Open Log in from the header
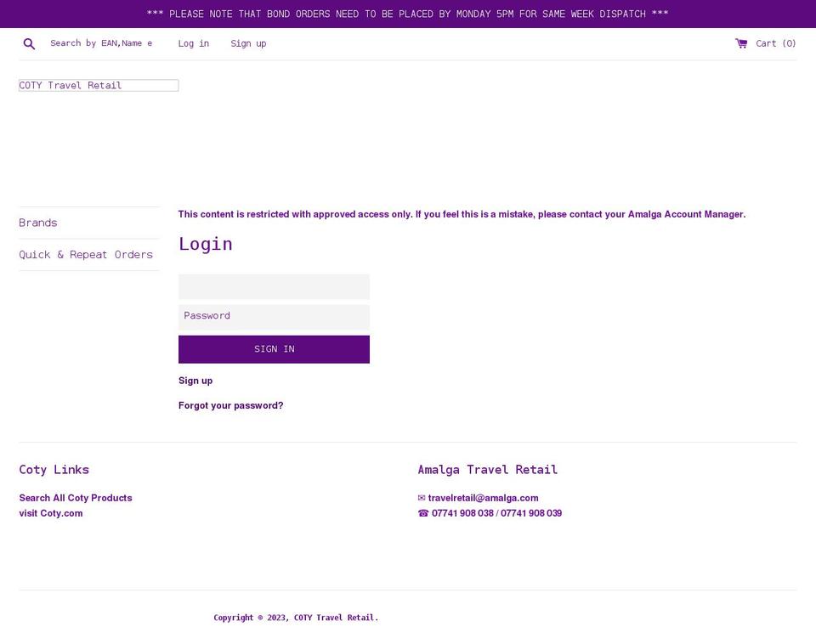 coord(193,43)
